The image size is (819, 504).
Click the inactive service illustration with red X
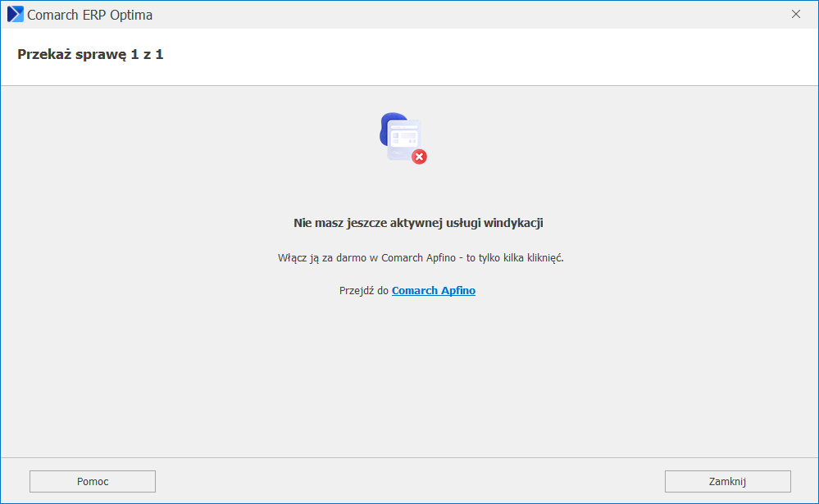403,138
